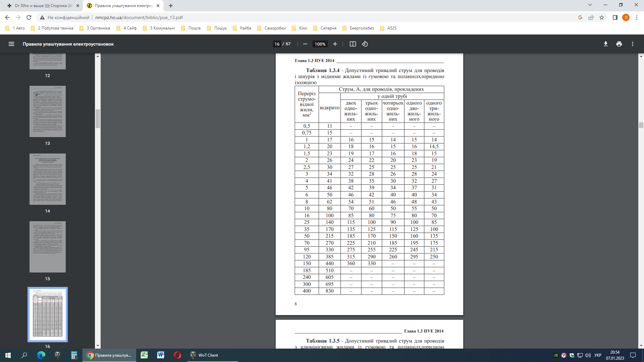Click the page number input field
The image size is (644, 362).
pos(277,44)
